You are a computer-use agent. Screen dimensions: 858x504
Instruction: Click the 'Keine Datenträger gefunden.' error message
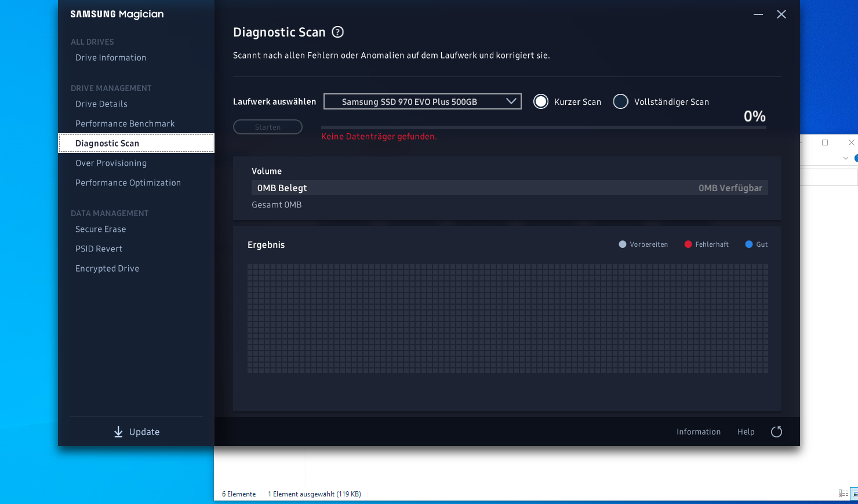(x=379, y=137)
